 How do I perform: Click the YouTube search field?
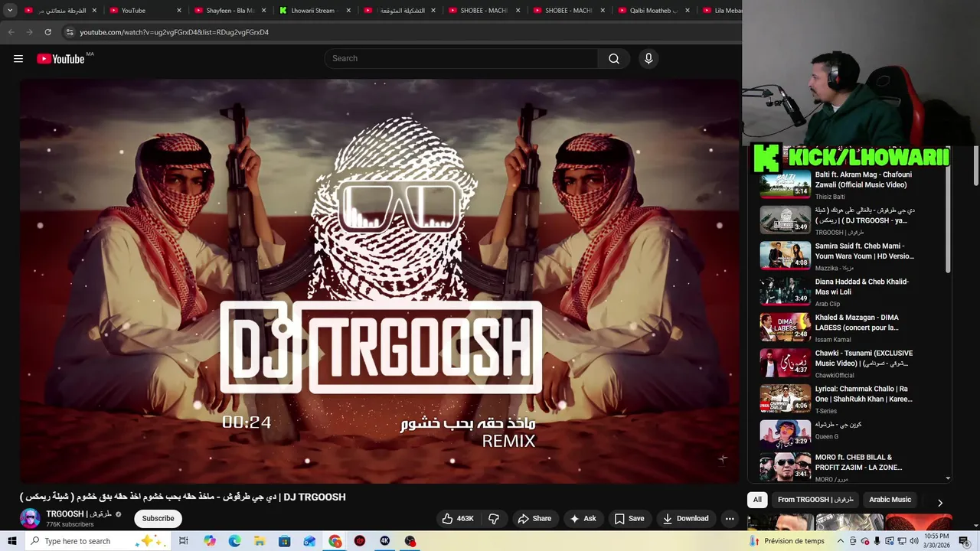click(461, 59)
